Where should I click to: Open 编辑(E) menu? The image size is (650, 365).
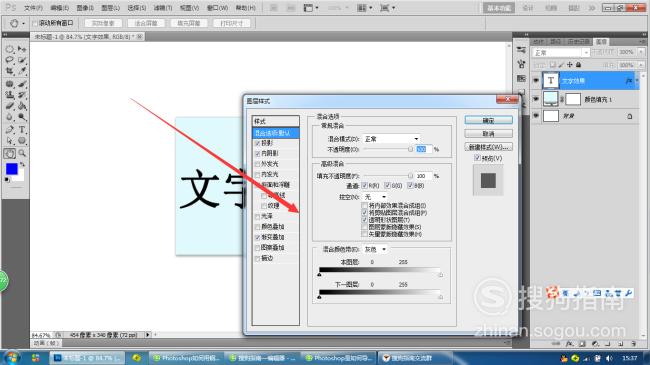[x=59, y=8]
